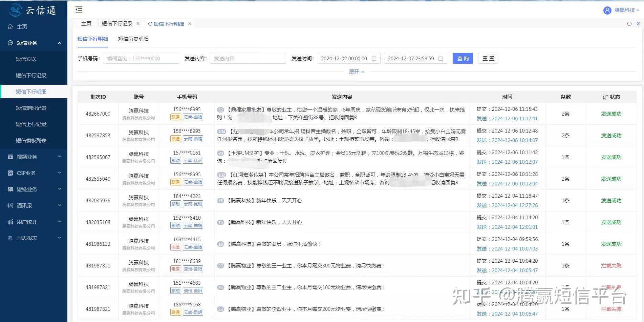
Task: Click calendar icon in start time field
Action: tap(374, 59)
